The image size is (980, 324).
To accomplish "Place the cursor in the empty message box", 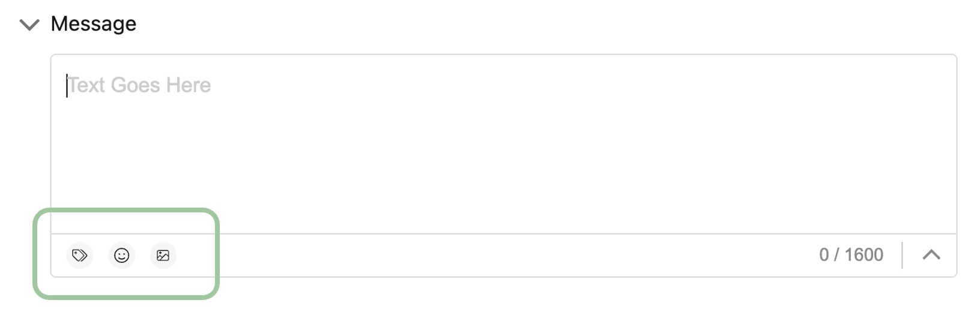I will 503,144.
